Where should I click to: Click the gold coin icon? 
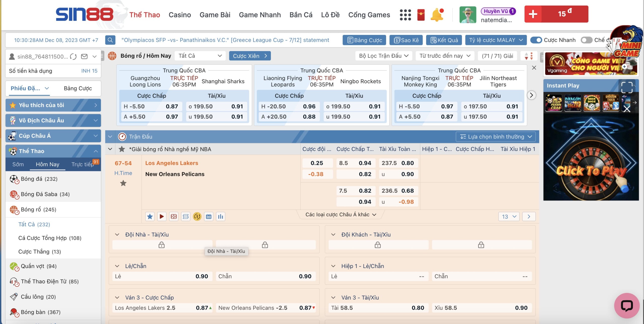[197, 217]
